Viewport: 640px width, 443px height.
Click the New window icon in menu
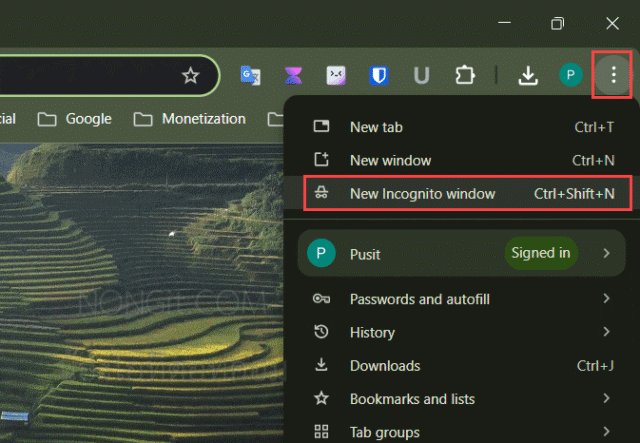[x=321, y=160]
